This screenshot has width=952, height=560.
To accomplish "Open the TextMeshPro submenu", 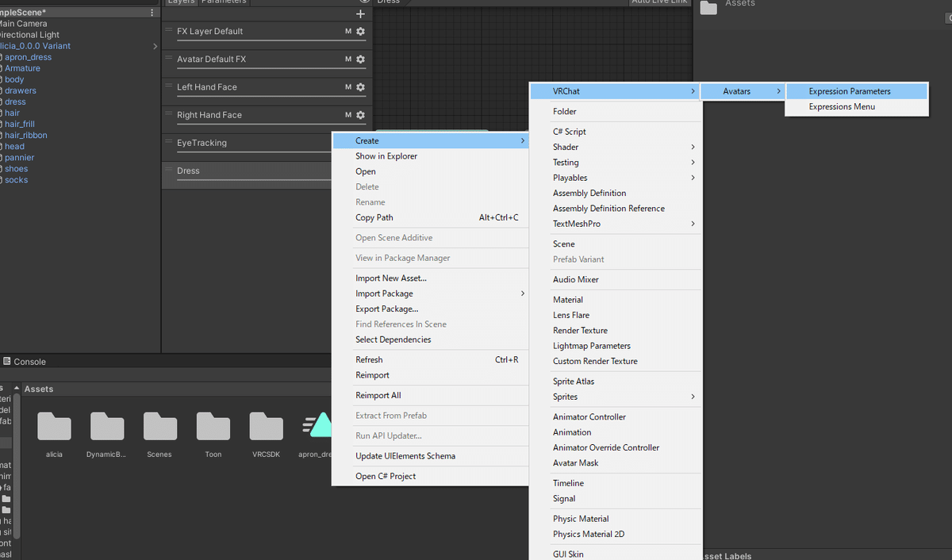I will click(616, 224).
